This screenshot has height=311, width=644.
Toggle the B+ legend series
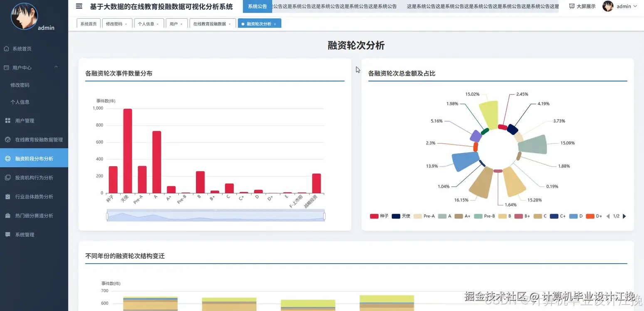pyautogui.click(x=522, y=216)
